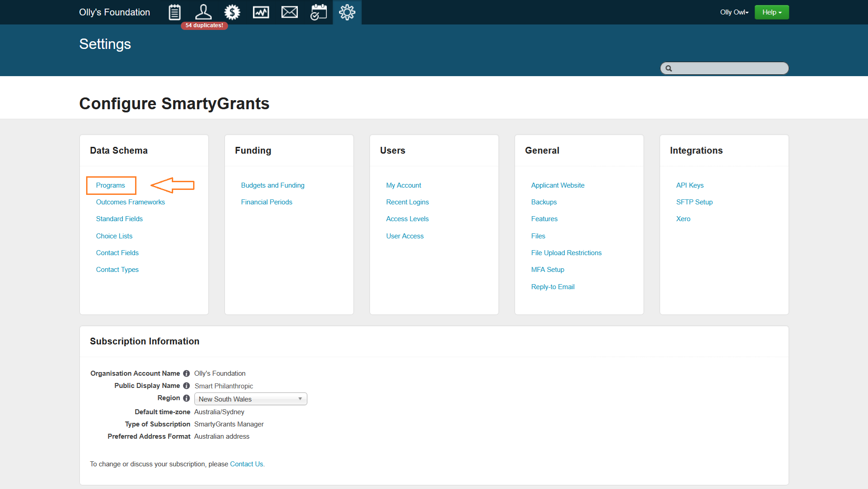
Task: Open Access Levels under Users
Action: (407, 219)
